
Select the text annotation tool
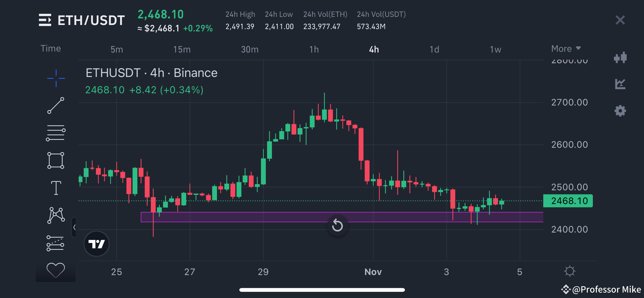[x=56, y=188]
